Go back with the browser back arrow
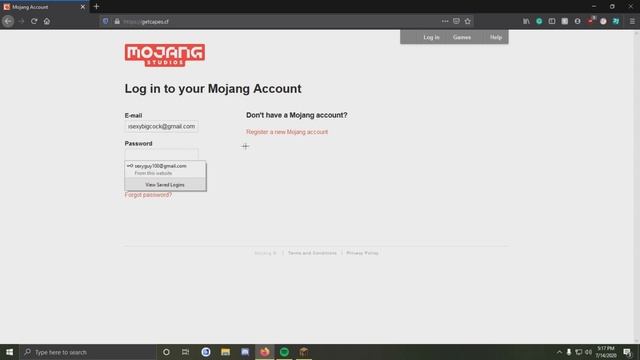The image size is (640, 360). 8,21
